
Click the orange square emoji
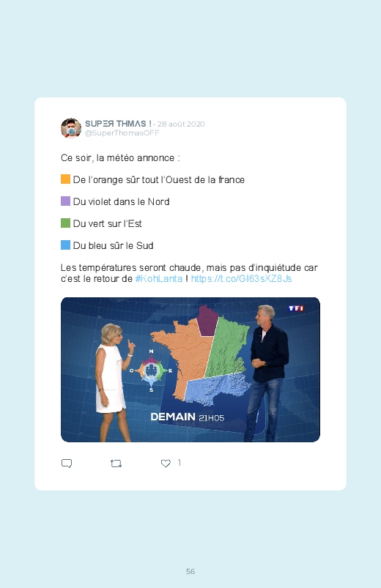pyautogui.click(x=66, y=179)
